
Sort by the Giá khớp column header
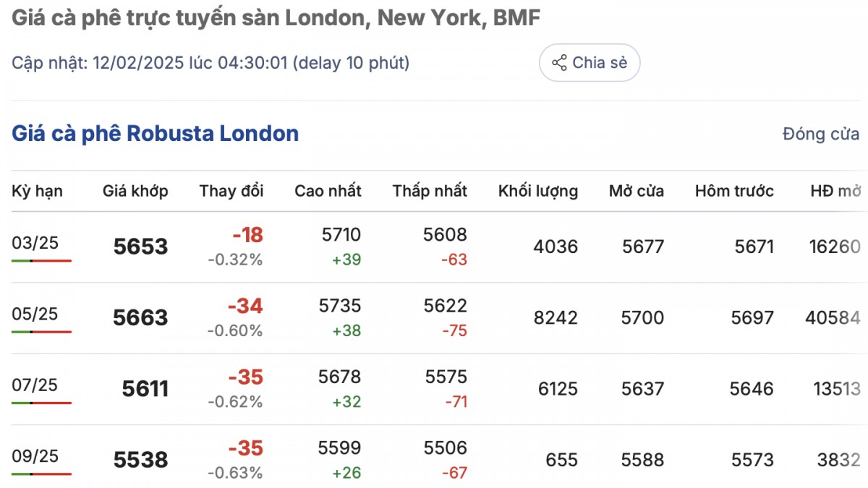pos(135,191)
